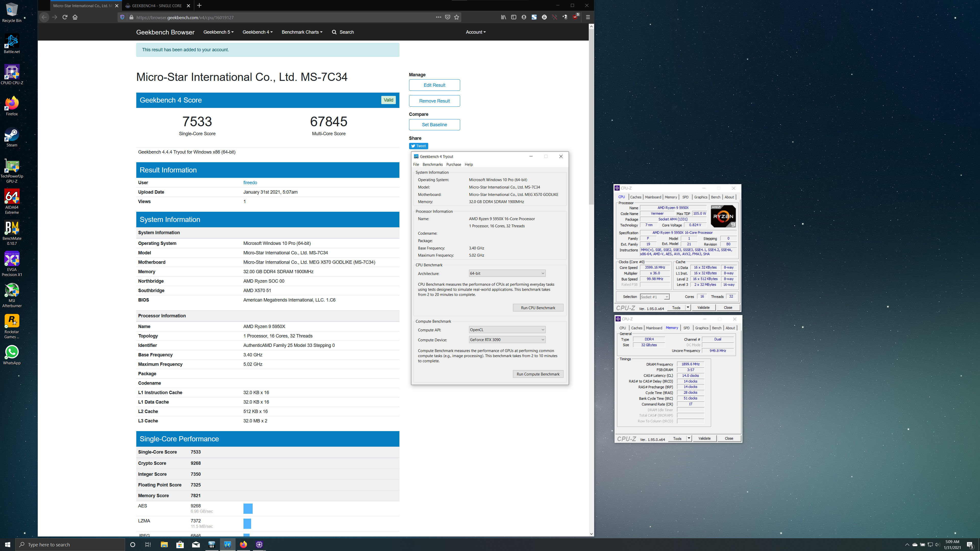Click Search in Geekbench Browser navbar
The height and width of the screenshot is (551, 980).
[x=343, y=32]
